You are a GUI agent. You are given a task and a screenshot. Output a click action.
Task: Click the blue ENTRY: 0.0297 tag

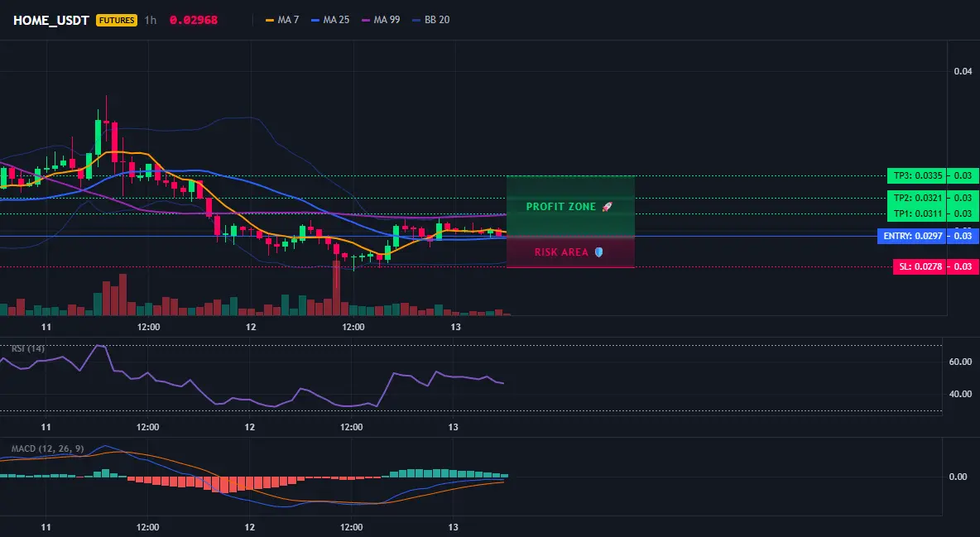tap(912, 237)
